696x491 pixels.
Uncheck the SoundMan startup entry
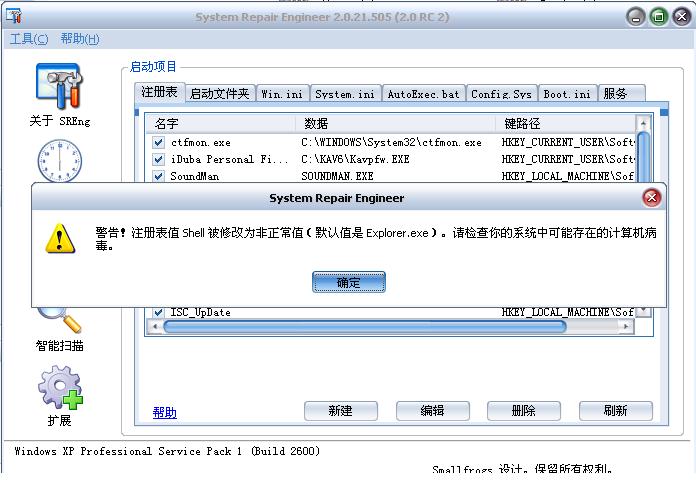coord(158,176)
